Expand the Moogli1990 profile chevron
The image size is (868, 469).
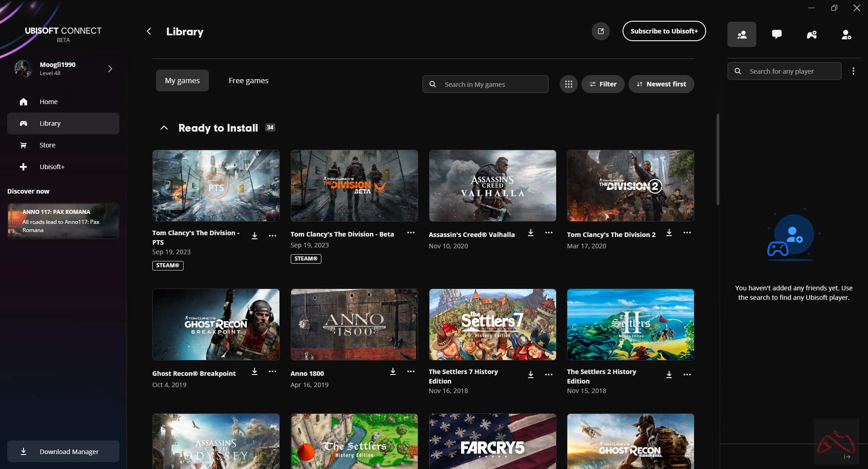[x=110, y=69]
